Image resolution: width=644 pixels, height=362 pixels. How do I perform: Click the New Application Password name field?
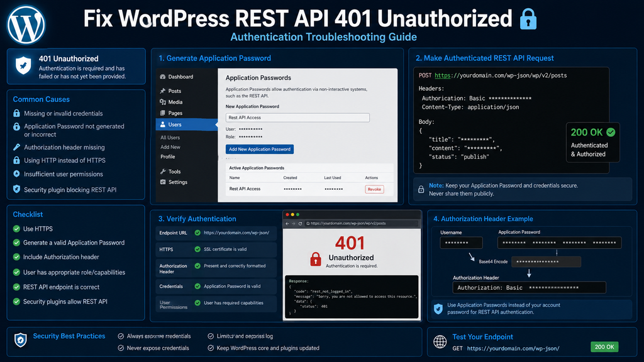click(297, 118)
